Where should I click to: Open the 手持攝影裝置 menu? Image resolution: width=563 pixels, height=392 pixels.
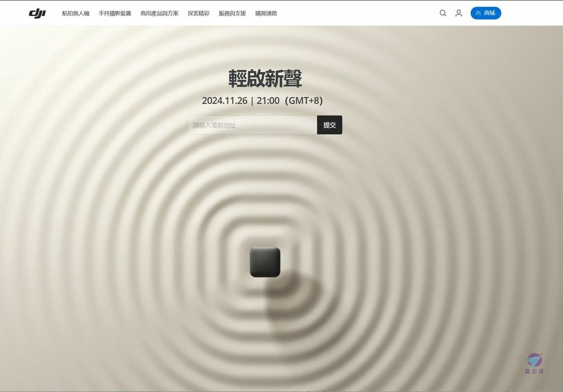[x=115, y=13]
